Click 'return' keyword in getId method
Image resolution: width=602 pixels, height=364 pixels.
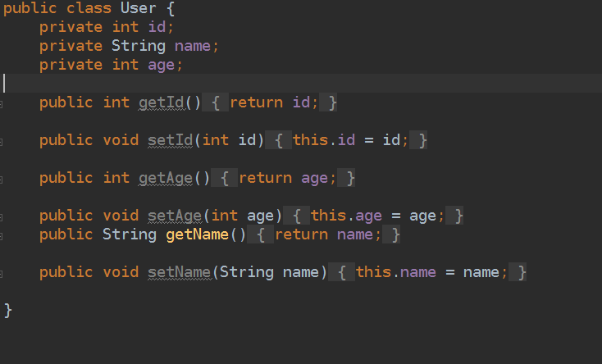(256, 102)
